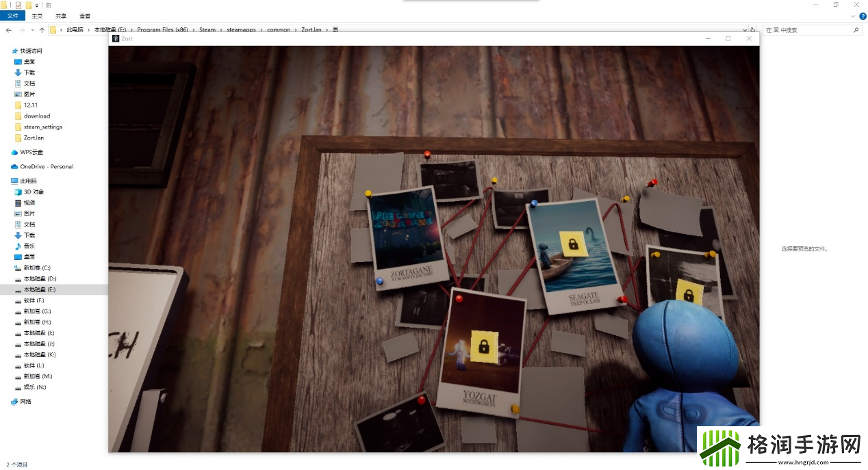Screen dimensions: 868x470
Task: Select 新加卷 (C:) drive in the sidebar
Action: pyautogui.click(x=37, y=268)
